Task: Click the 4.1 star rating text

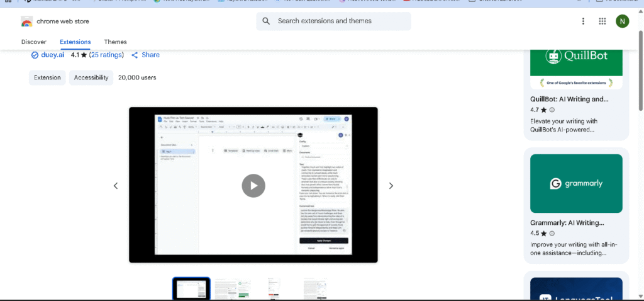Action: [x=79, y=55]
